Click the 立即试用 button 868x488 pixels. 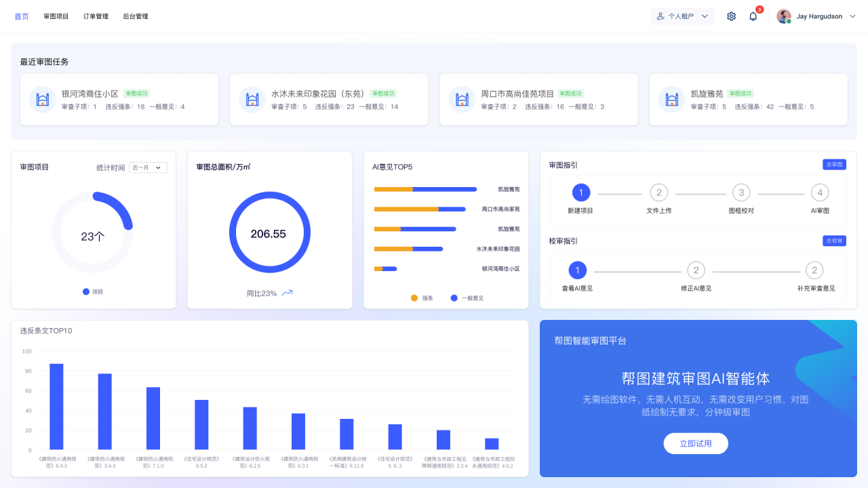(x=696, y=443)
